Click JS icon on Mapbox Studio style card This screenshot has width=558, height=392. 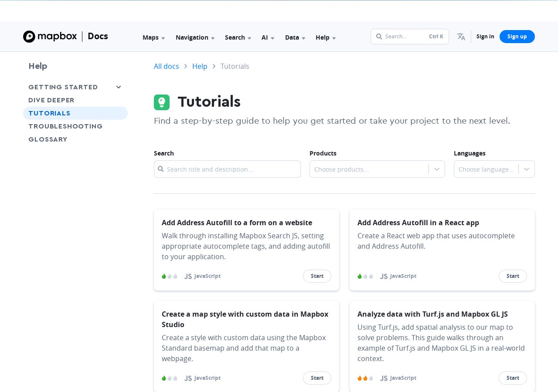(188, 378)
